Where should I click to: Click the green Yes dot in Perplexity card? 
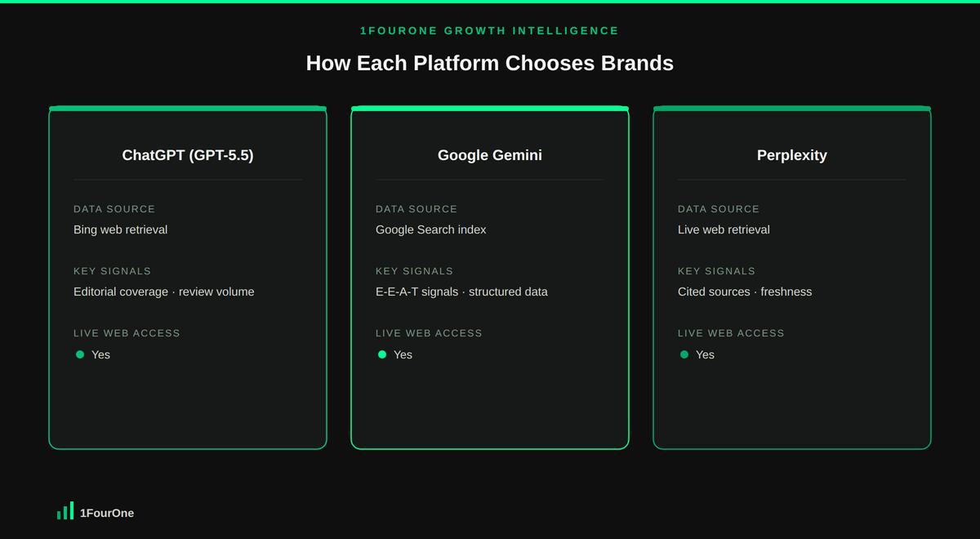click(x=684, y=354)
